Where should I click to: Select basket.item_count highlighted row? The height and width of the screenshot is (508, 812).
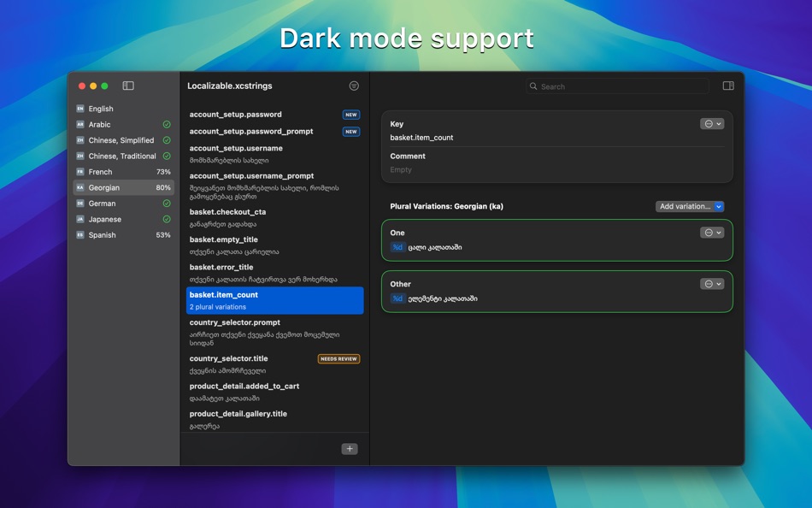[x=275, y=301]
